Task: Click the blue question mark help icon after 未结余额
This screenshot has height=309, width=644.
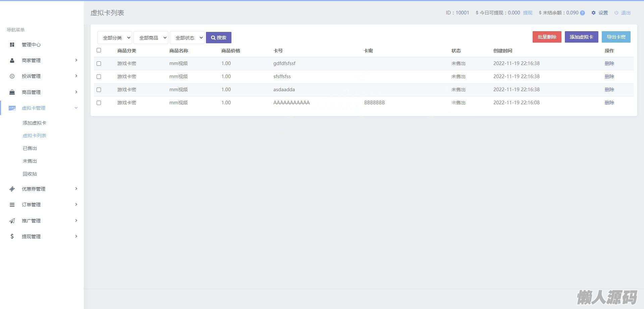Action: (x=582, y=13)
